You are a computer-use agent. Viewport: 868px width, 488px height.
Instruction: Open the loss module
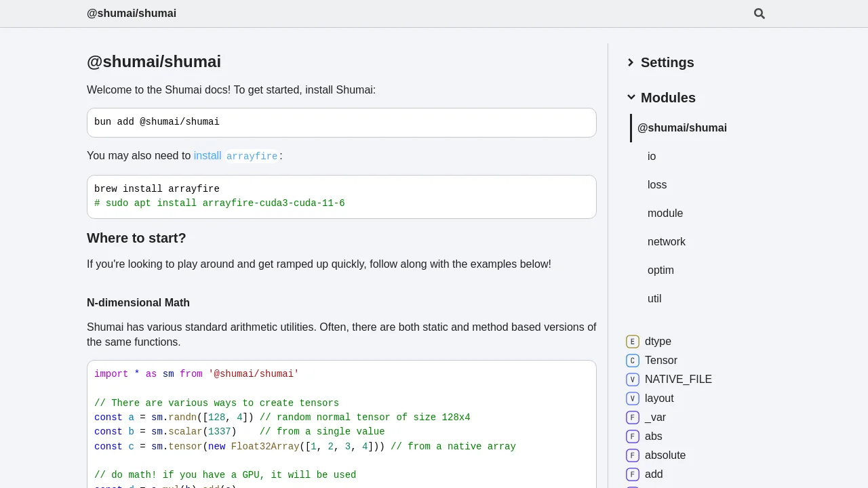coord(657,185)
